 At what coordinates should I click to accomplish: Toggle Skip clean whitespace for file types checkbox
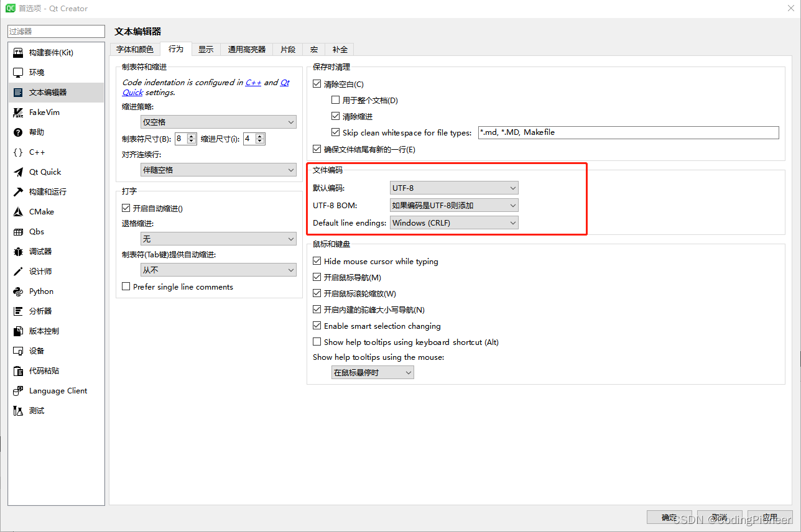pos(336,132)
